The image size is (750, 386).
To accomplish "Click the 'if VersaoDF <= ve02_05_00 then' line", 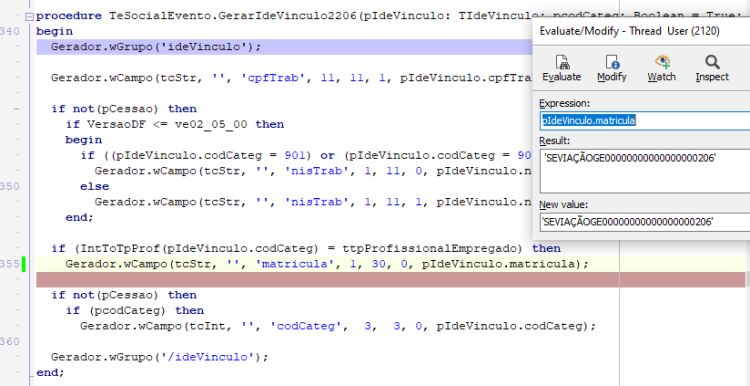I will tap(175, 125).
